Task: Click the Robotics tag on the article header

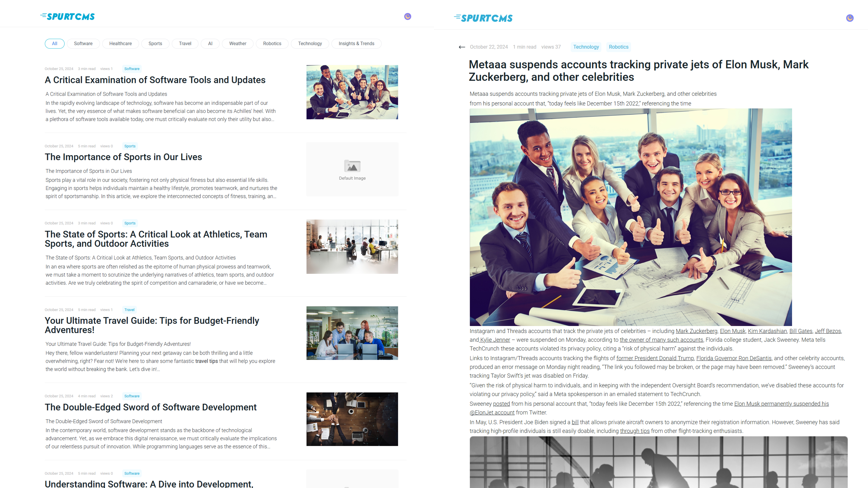Action: pos(619,47)
